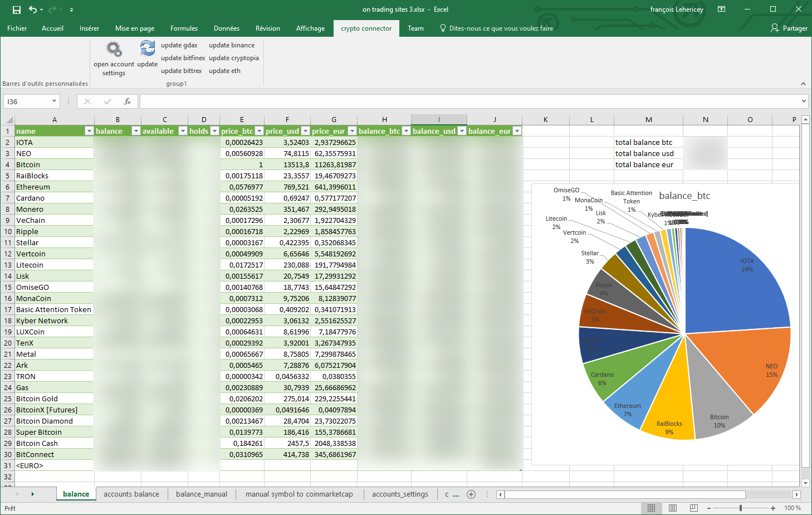Open the Affichage ribbon tab
Viewport: 812px width, 515px height.
point(310,28)
